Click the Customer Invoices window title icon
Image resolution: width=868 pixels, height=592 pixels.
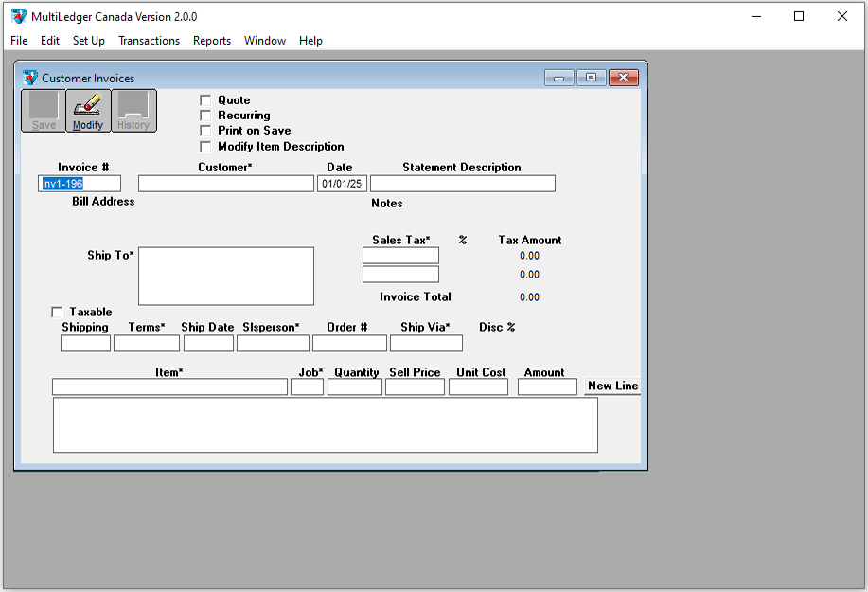tap(30, 78)
